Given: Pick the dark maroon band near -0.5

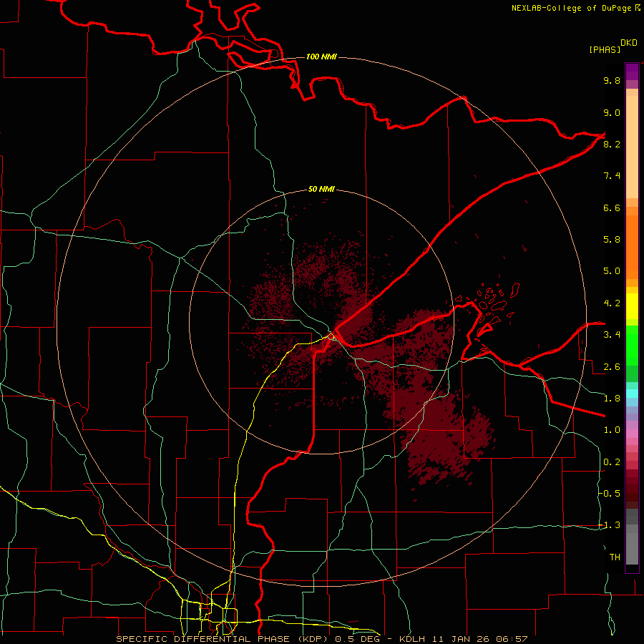Looking at the screenshot, I should pyautogui.click(x=632, y=493).
